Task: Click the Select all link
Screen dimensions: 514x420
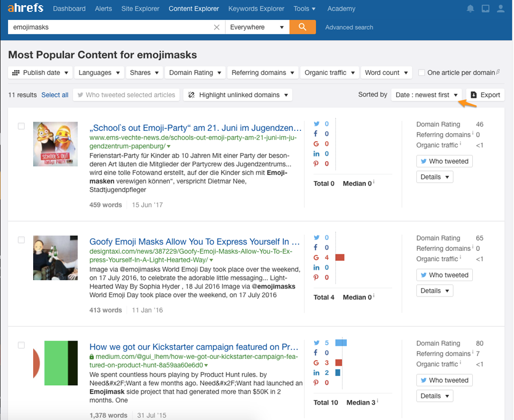Action: point(55,95)
